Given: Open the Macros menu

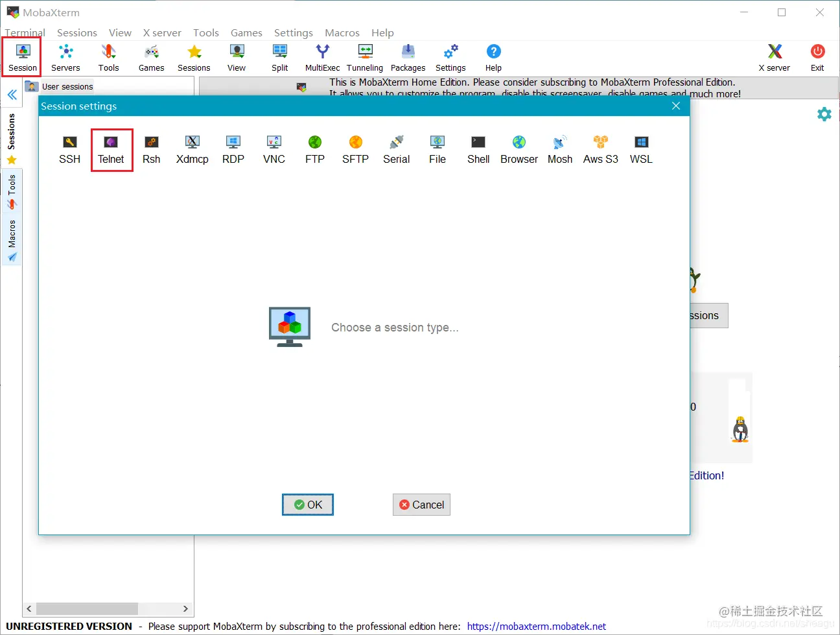Looking at the screenshot, I should click(342, 32).
